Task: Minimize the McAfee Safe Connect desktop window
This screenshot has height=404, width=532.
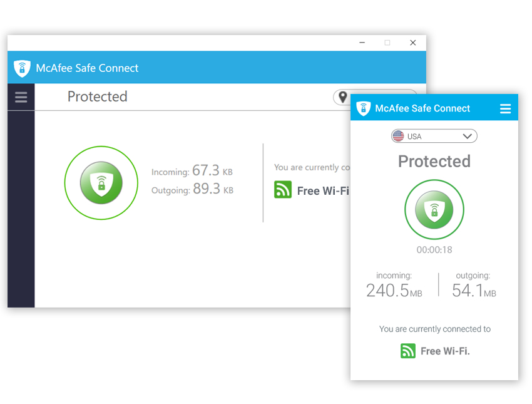Action: [362, 43]
